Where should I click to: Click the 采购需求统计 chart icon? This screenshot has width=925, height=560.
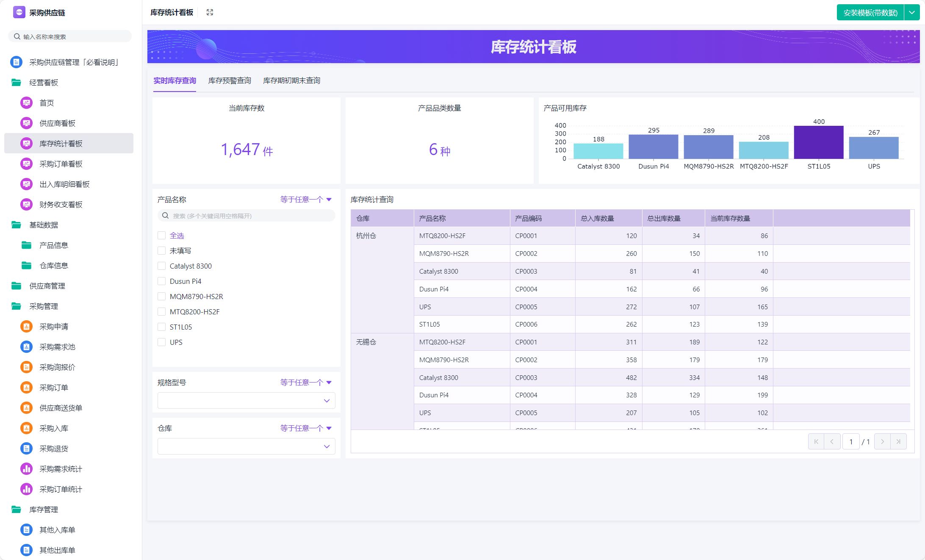click(x=26, y=469)
